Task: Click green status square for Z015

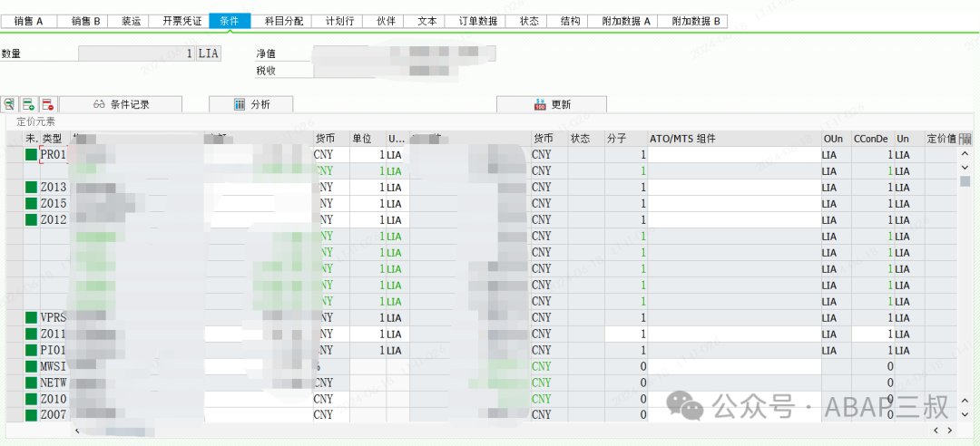Action: 31,203
